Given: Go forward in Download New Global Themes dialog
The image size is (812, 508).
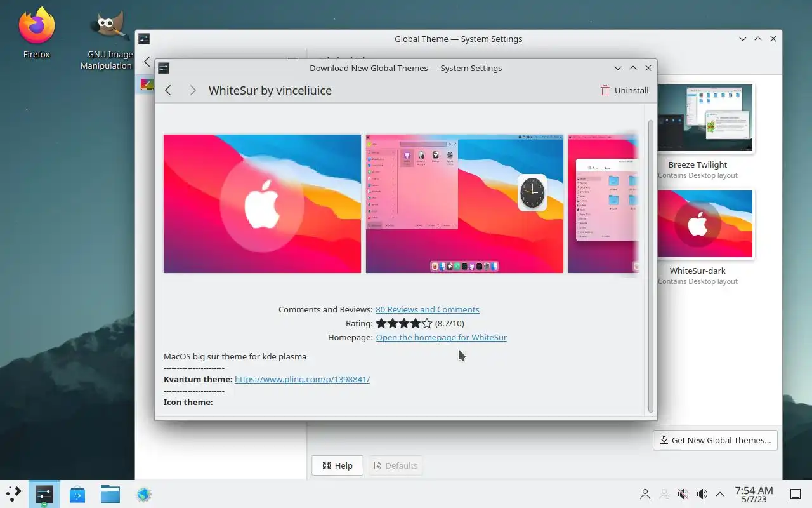Looking at the screenshot, I should [193, 90].
